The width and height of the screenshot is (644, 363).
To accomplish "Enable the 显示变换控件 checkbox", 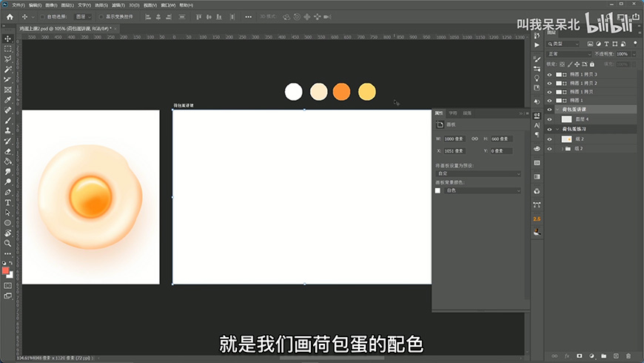I will [x=101, y=17].
